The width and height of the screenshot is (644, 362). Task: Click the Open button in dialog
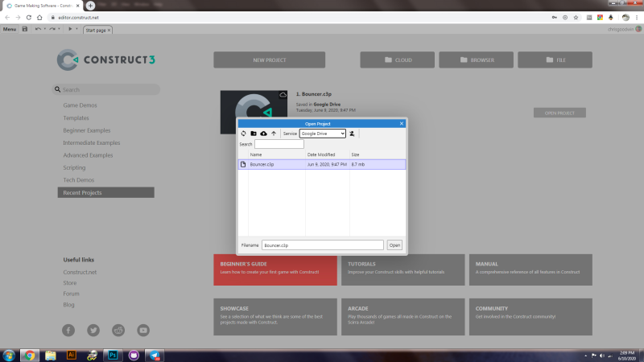pos(394,245)
